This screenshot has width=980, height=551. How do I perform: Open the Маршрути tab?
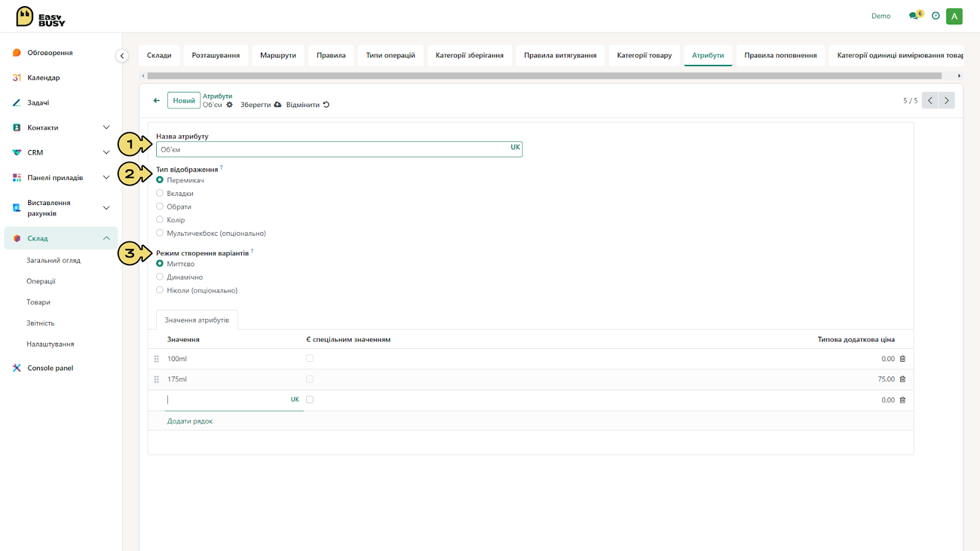coord(278,55)
